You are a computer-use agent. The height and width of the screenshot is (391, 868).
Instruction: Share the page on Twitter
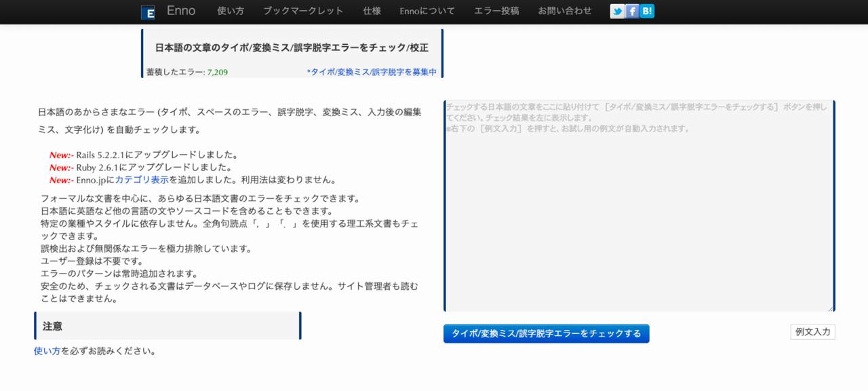pyautogui.click(x=617, y=11)
